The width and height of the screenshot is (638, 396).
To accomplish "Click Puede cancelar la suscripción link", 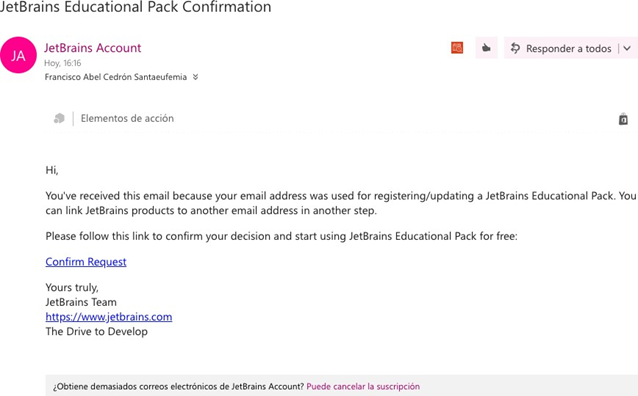I will (363, 386).
